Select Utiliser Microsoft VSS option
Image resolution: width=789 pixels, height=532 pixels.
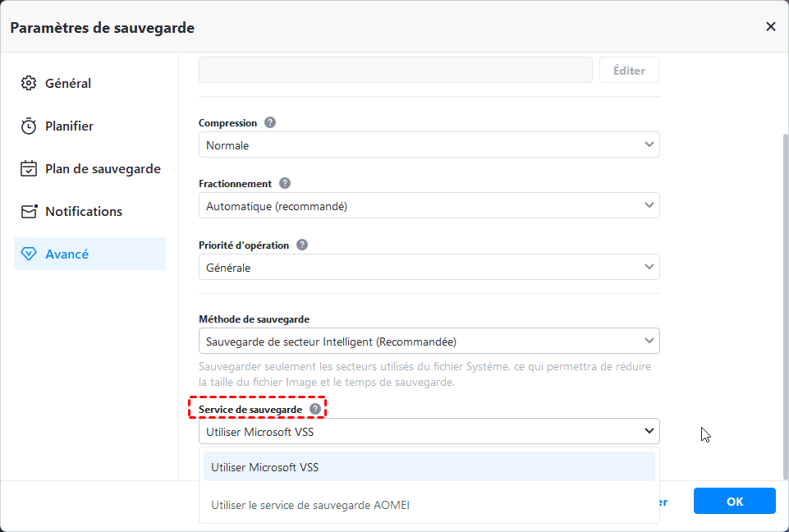(429, 467)
